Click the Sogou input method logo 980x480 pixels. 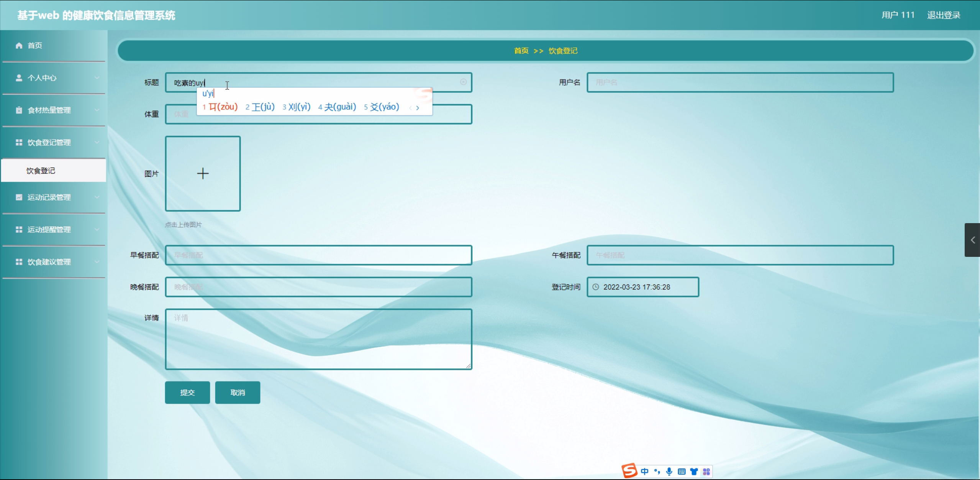(629, 471)
